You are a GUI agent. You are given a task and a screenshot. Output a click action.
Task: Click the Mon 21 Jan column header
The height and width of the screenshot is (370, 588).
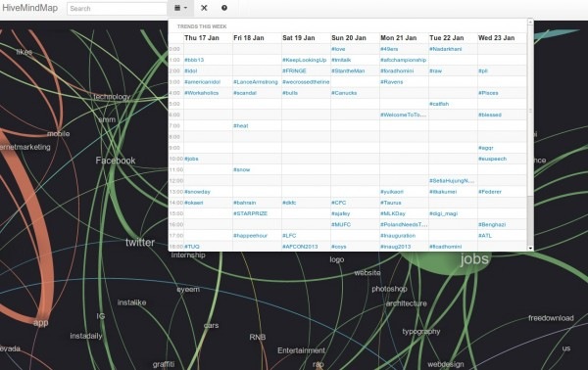click(398, 38)
